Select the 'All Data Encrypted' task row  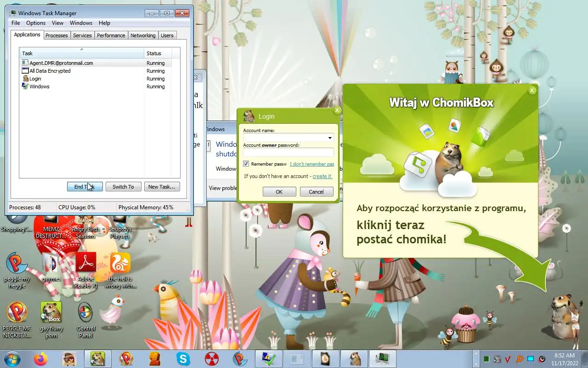pos(96,71)
